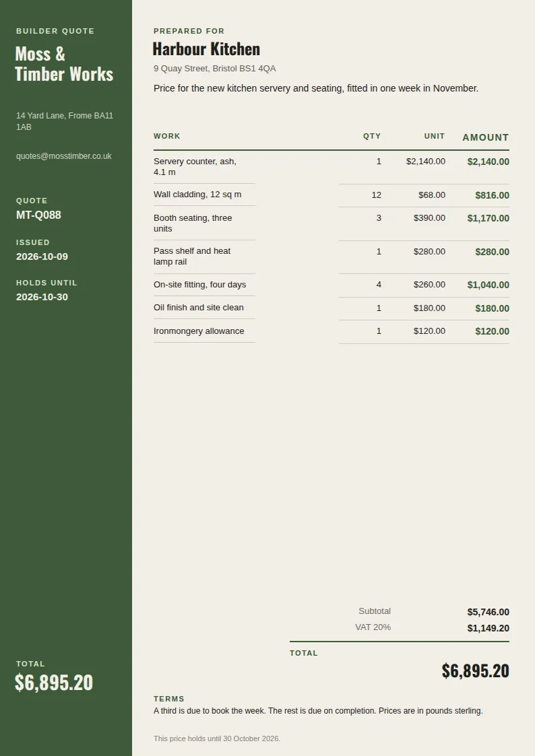The width and height of the screenshot is (535, 756).
Task: Select the Servery counter, ash, 4.1 m item
Action: click(x=195, y=167)
